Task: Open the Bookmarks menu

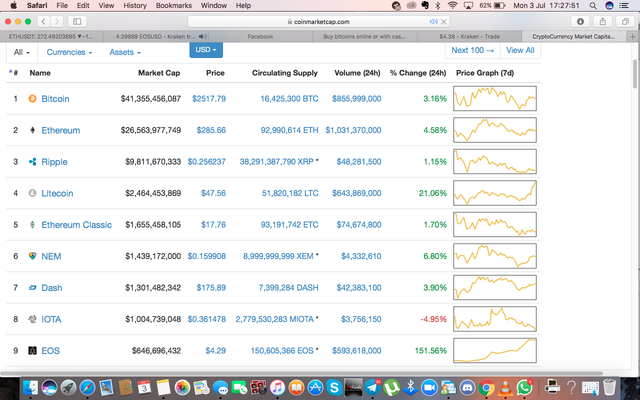Action: [x=173, y=5]
